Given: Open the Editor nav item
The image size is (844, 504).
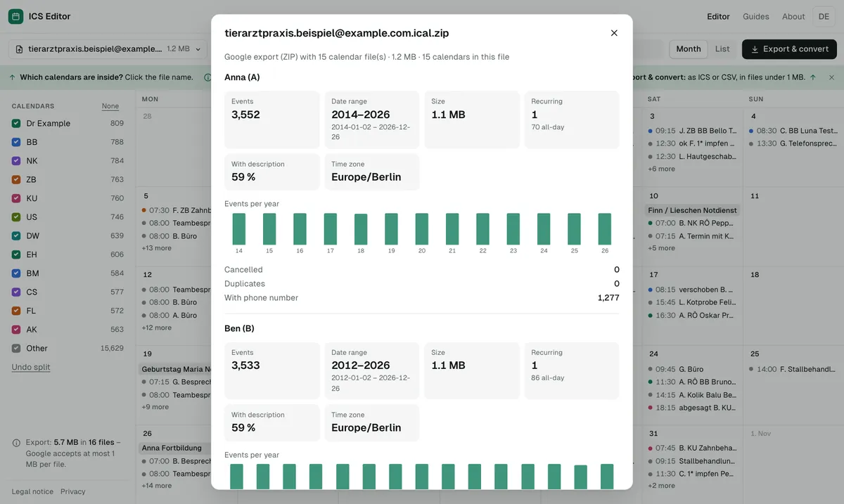Looking at the screenshot, I should 718,16.
